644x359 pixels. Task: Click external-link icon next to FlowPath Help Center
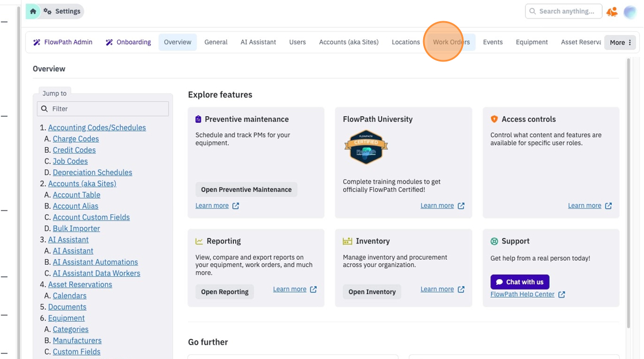562,295
